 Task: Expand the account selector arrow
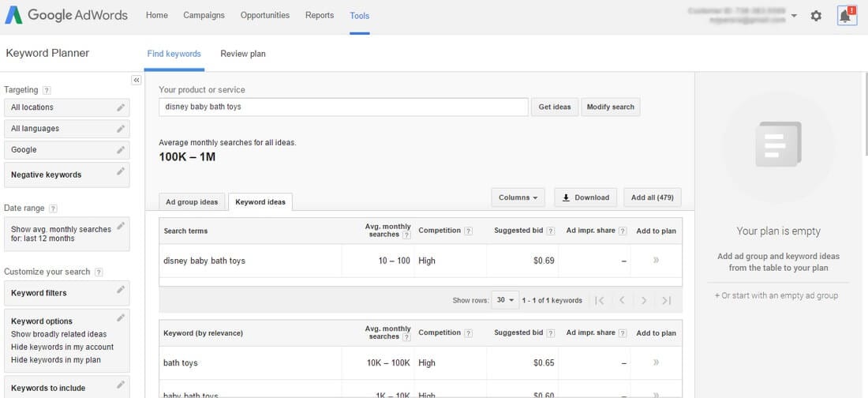coord(795,16)
